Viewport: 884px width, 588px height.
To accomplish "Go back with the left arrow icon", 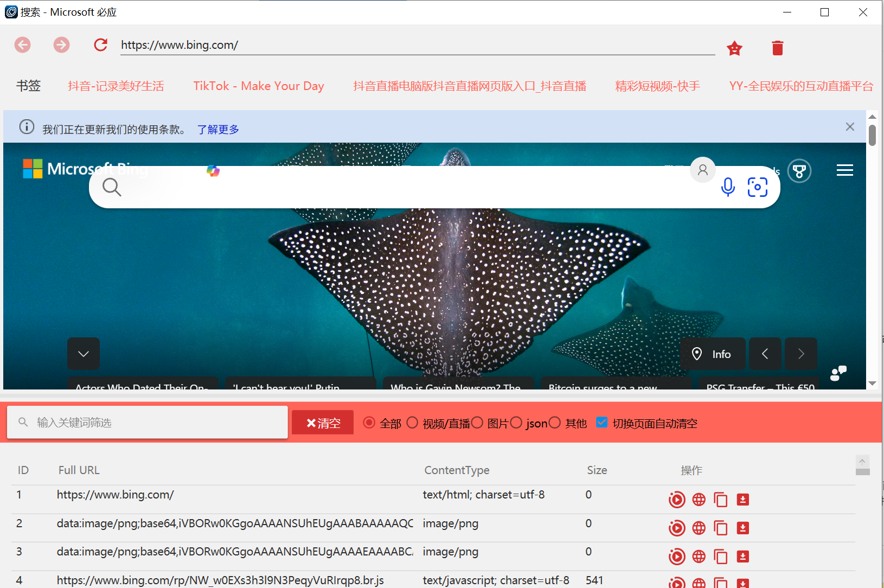I will 23,45.
